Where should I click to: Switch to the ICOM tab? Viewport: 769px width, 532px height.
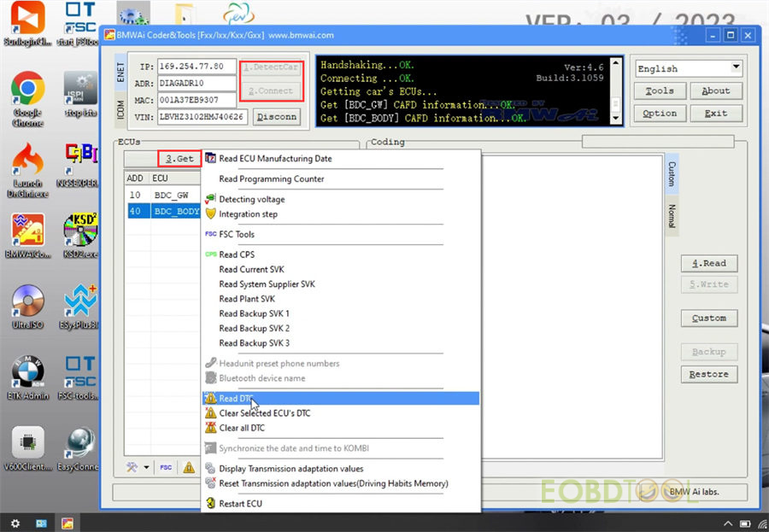pos(120,110)
